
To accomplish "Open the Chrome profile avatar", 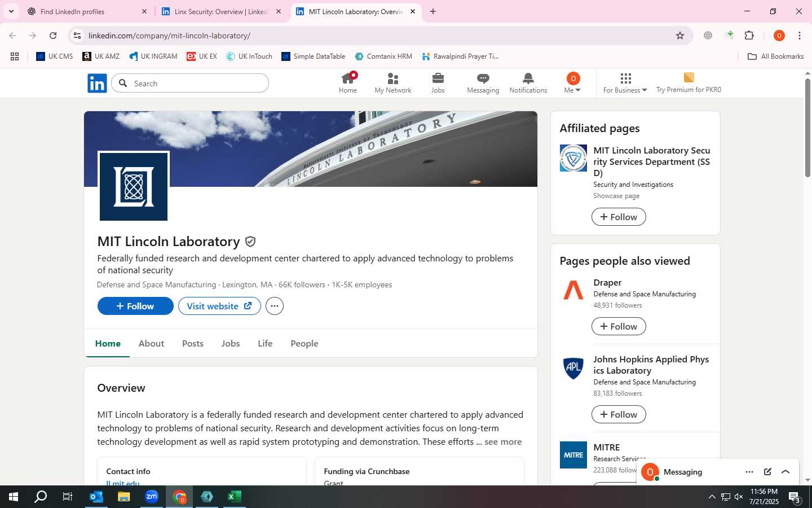I will (x=779, y=36).
